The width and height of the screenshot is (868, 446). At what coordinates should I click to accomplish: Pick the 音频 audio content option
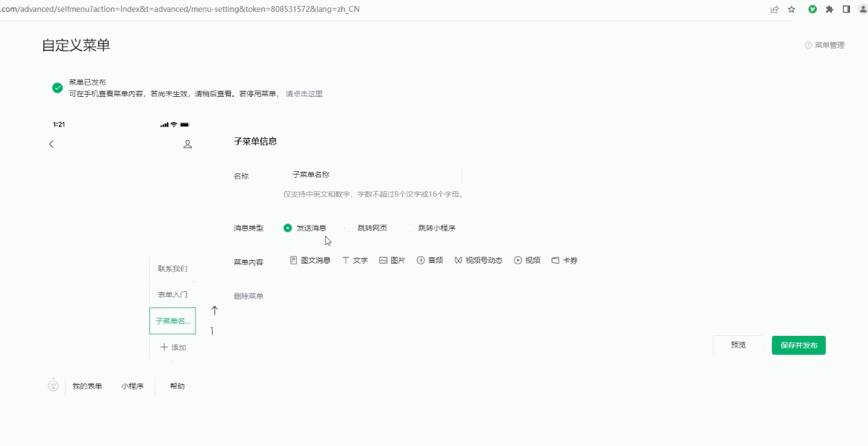(x=429, y=261)
